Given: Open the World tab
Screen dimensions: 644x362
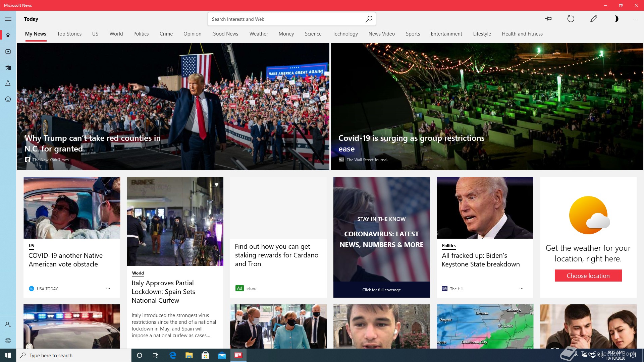Looking at the screenshot, I should point(116,34).
